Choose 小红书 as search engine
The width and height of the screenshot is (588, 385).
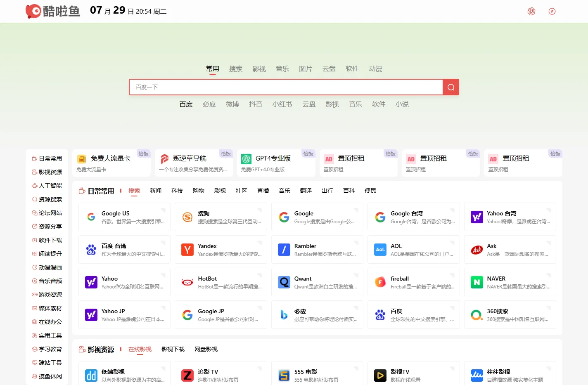pos(282,104)
